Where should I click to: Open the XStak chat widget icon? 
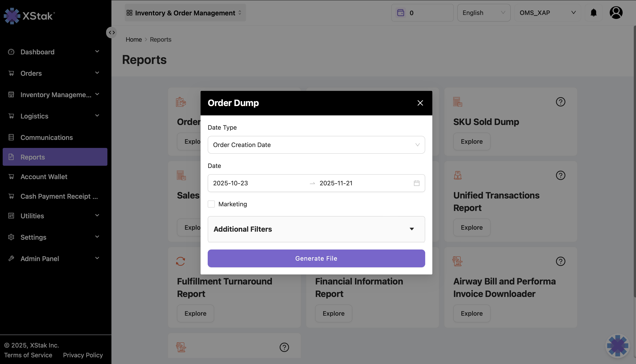coord(618,346)
